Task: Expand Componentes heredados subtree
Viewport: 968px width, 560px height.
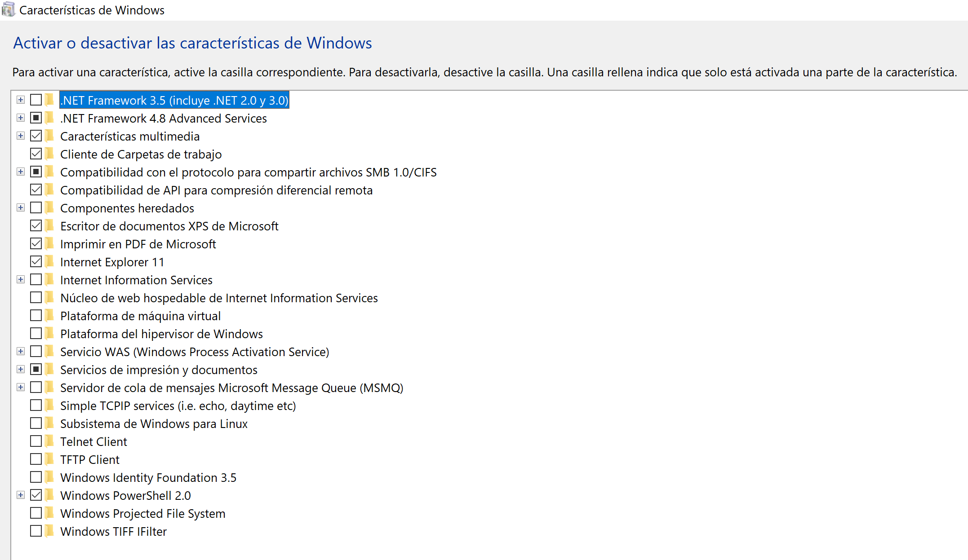Action: click(x=21, y=207)
